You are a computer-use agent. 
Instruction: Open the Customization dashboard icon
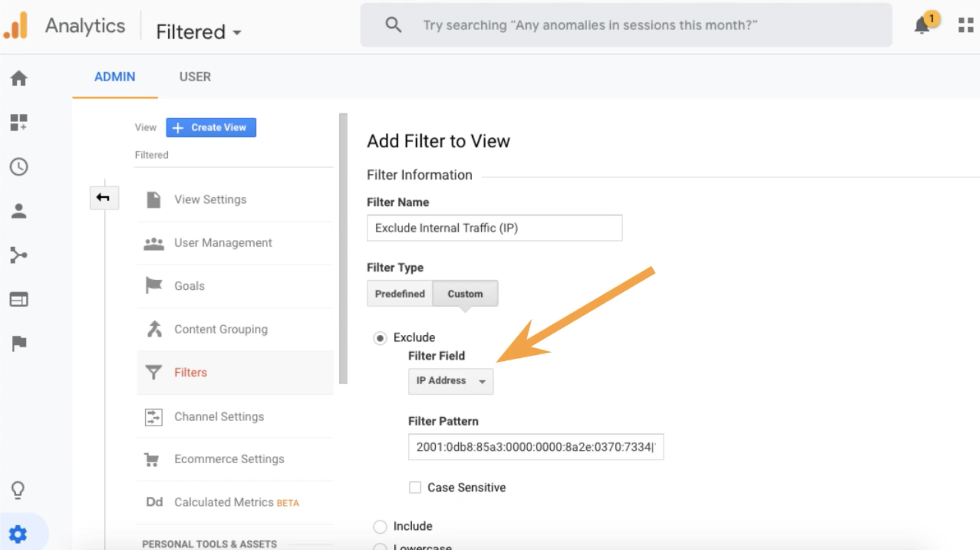click(x=19, y=123)
